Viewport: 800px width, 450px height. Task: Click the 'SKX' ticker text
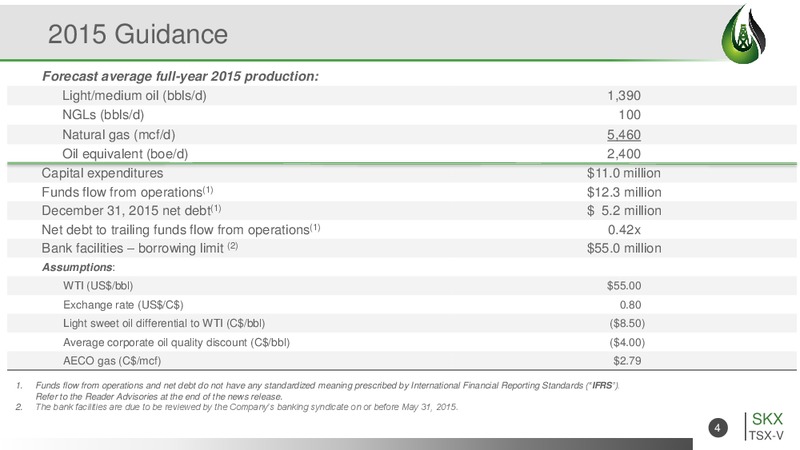767,419
